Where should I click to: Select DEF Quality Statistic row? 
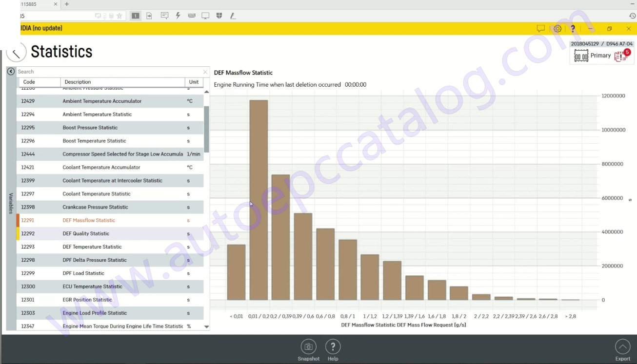pyautogui.click(x=86, y=233)
